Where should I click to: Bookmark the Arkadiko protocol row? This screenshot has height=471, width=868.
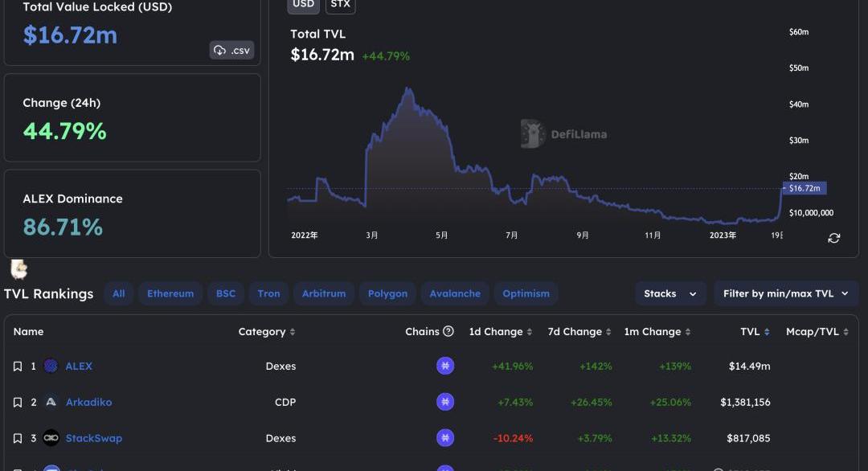[18, 403]
